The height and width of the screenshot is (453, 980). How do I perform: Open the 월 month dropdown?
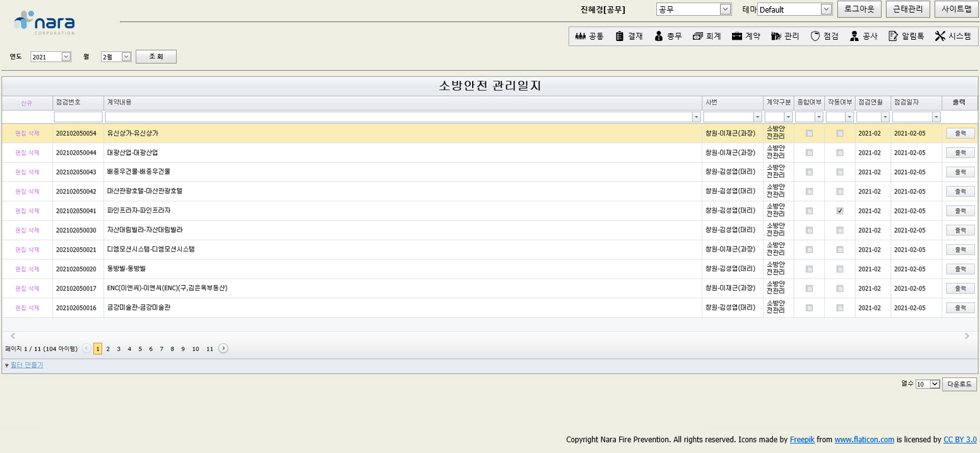pyautogui.click(x=126, y=57)
